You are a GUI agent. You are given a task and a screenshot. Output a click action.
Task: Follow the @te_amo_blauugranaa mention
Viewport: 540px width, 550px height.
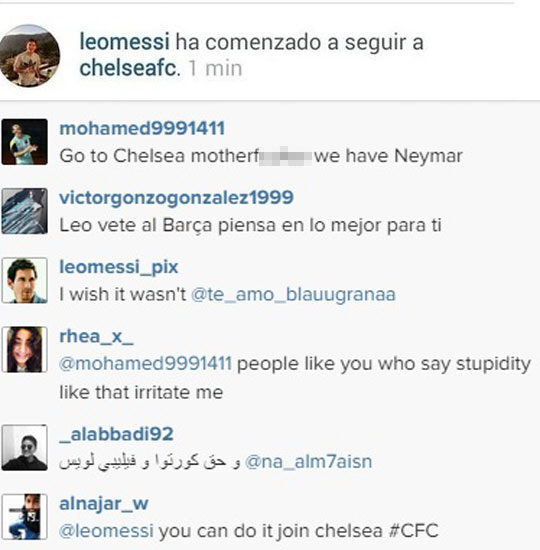[x=293, y=294]
